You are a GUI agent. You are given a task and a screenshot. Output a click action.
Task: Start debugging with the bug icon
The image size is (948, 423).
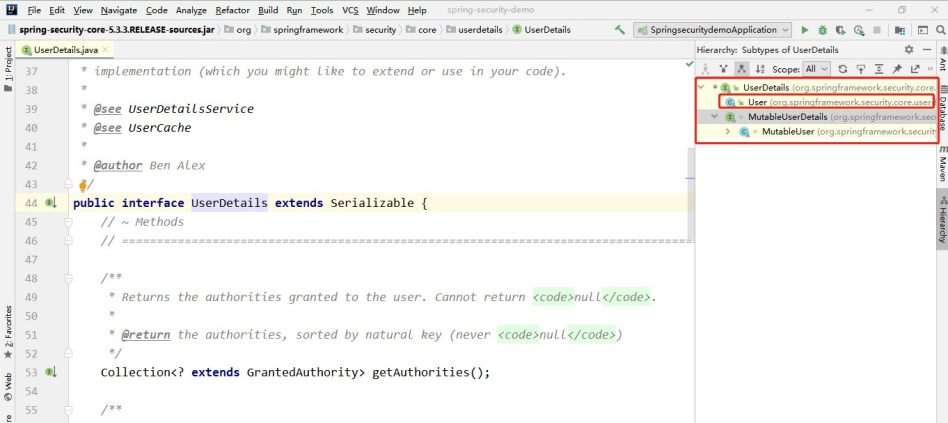pyautogui.click(x=822, y=30)
